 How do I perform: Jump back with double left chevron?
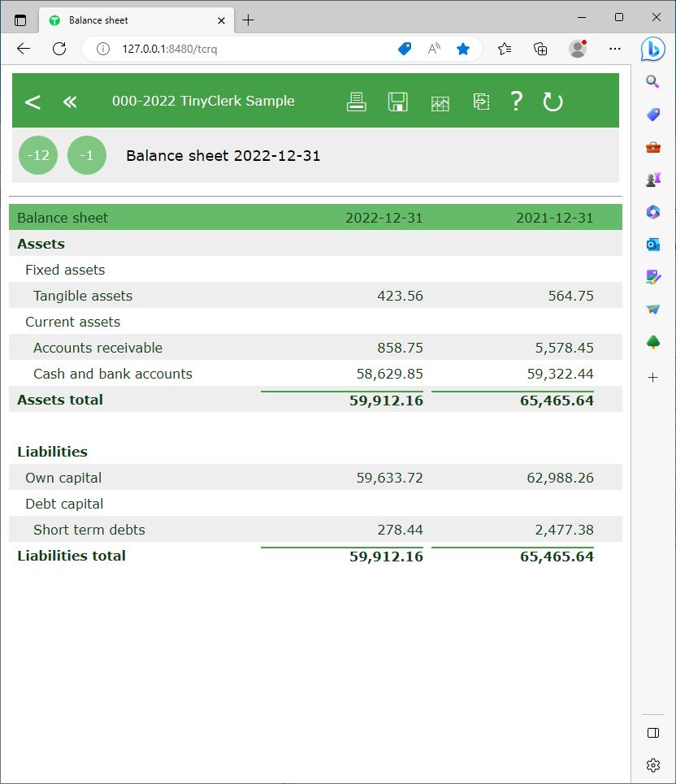click(x=70, y=102)
